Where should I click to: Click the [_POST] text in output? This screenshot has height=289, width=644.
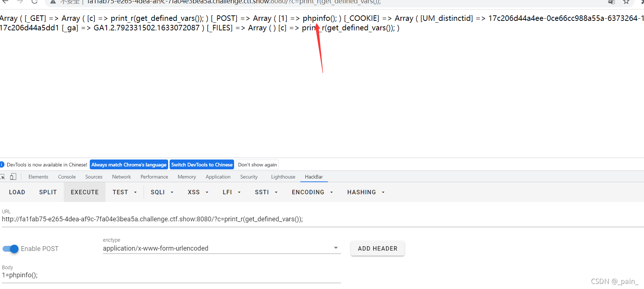pos(224,18)
